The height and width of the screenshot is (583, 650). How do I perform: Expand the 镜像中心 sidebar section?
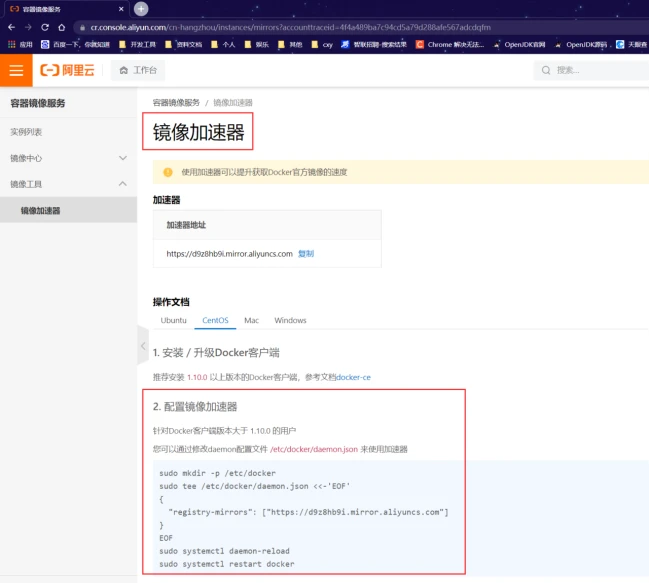68,158
